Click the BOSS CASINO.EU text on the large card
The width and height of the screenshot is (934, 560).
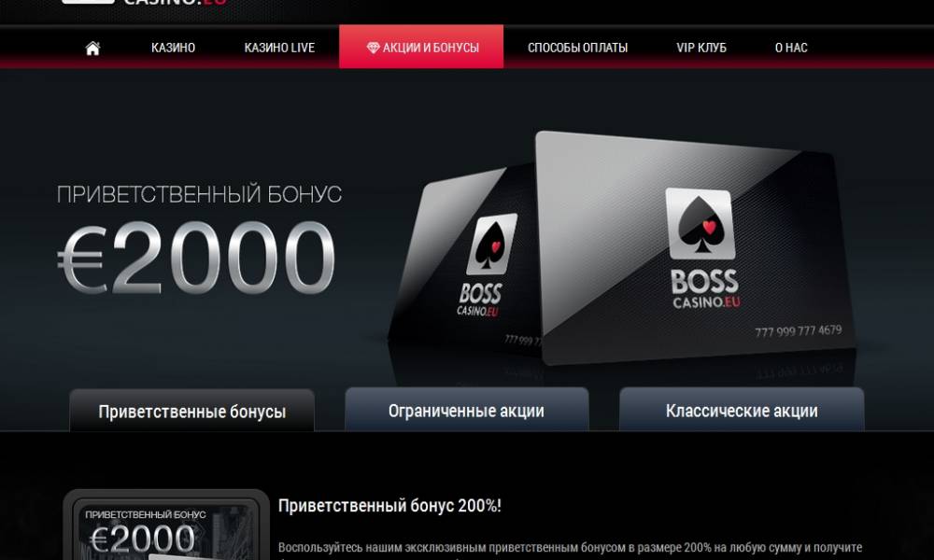[706, 290]
